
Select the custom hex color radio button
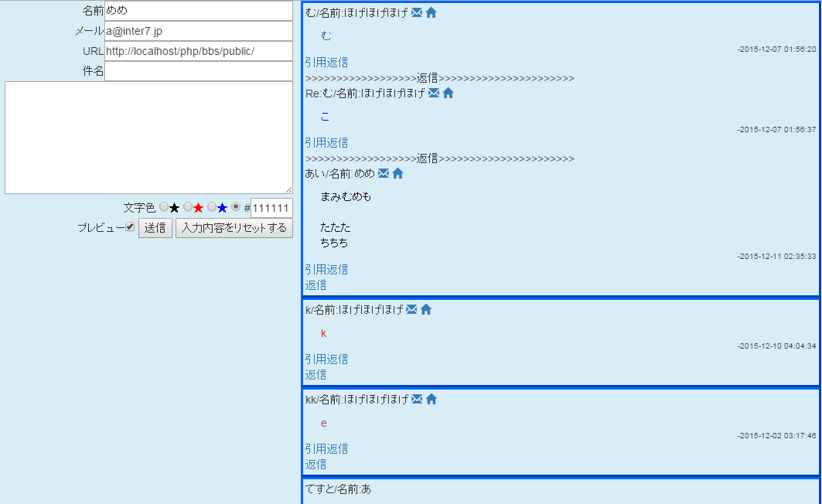236,207
